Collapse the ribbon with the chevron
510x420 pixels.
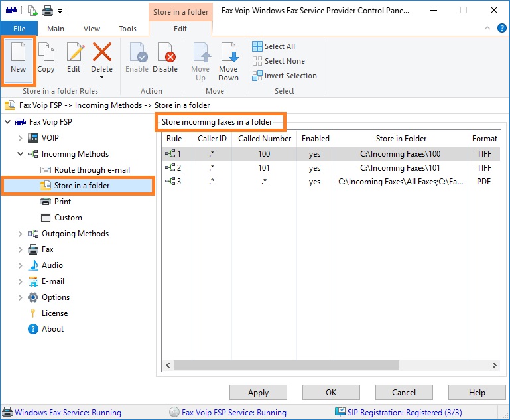pos(487,28)
